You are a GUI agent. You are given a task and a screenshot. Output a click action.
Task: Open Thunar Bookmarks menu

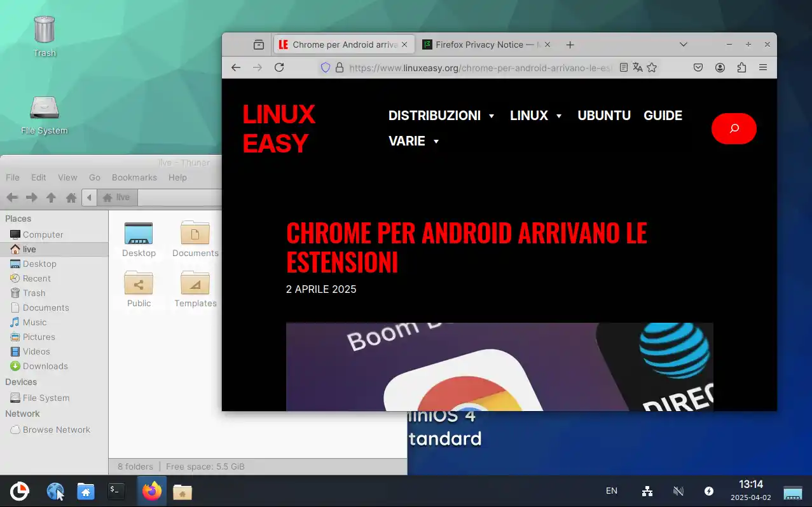pos(134,177)
